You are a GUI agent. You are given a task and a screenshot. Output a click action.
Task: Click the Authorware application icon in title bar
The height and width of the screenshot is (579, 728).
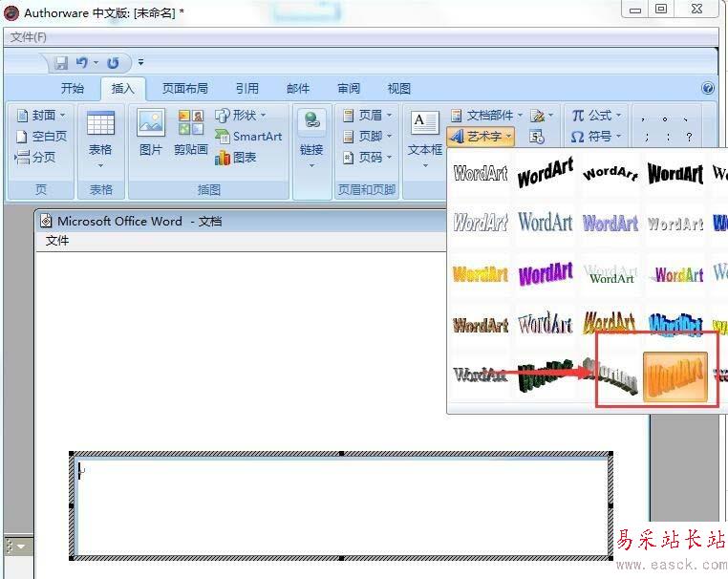(x=11, y=13)
